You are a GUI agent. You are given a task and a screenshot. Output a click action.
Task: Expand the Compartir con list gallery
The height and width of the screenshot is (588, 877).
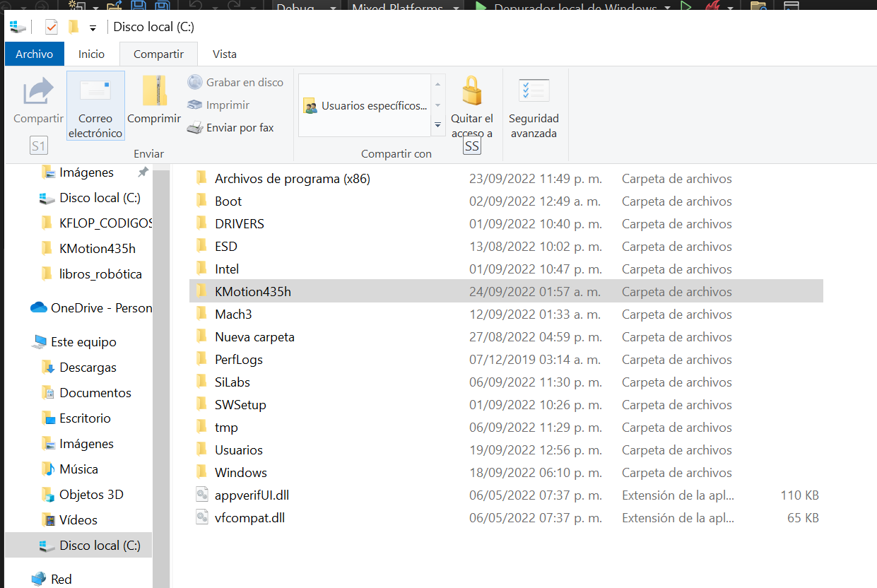437,125
